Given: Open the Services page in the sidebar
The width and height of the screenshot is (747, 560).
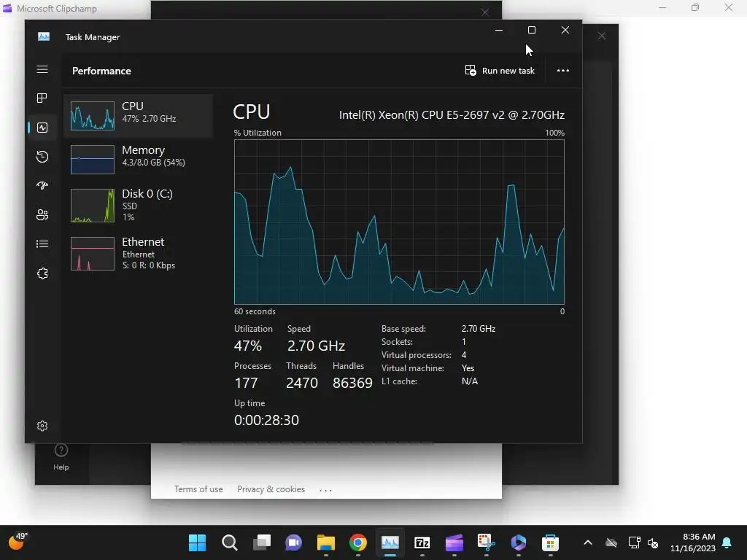Looking at the screenshot, I should (x=42, y=273).
